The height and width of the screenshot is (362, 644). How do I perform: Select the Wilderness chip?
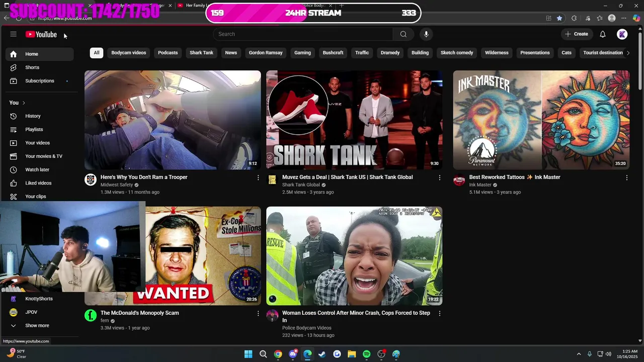(x=497, y=53)
